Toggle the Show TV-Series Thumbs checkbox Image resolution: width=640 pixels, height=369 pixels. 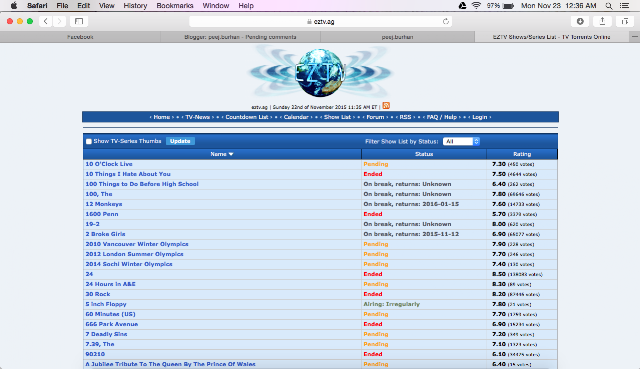(x=89, y=141)
